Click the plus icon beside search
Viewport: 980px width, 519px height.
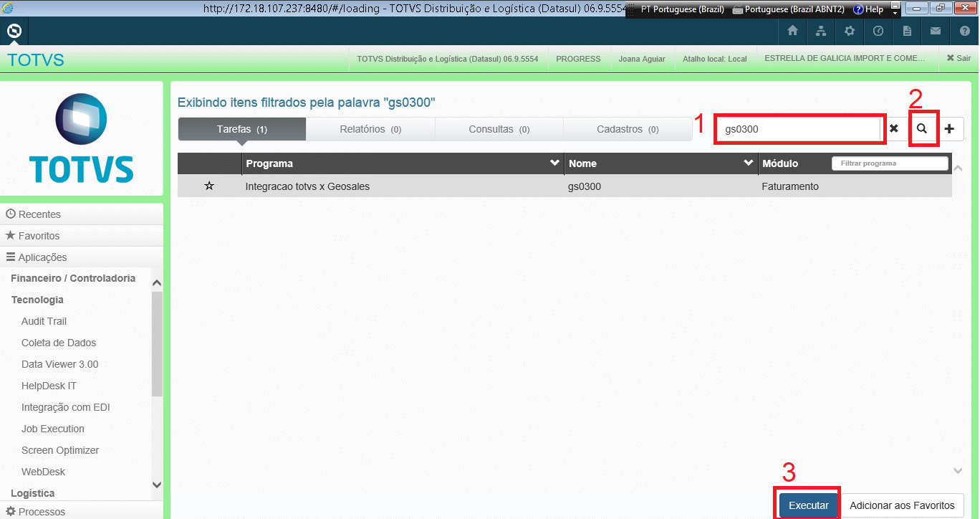click(x=950, y=129)
